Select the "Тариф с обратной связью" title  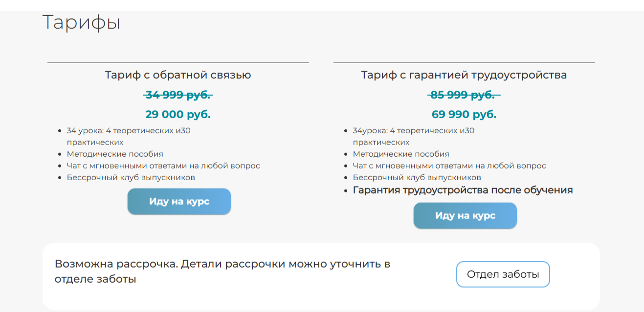pos(178,75)
